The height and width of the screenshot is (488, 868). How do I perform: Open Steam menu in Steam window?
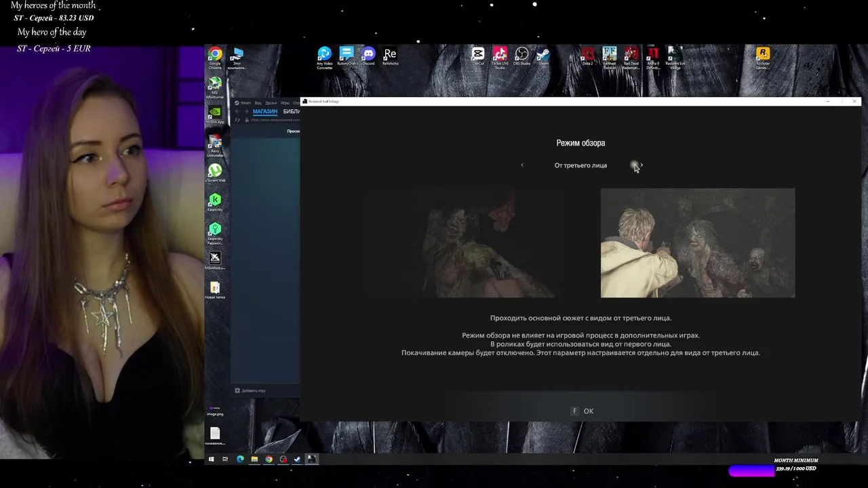[244, 103]
